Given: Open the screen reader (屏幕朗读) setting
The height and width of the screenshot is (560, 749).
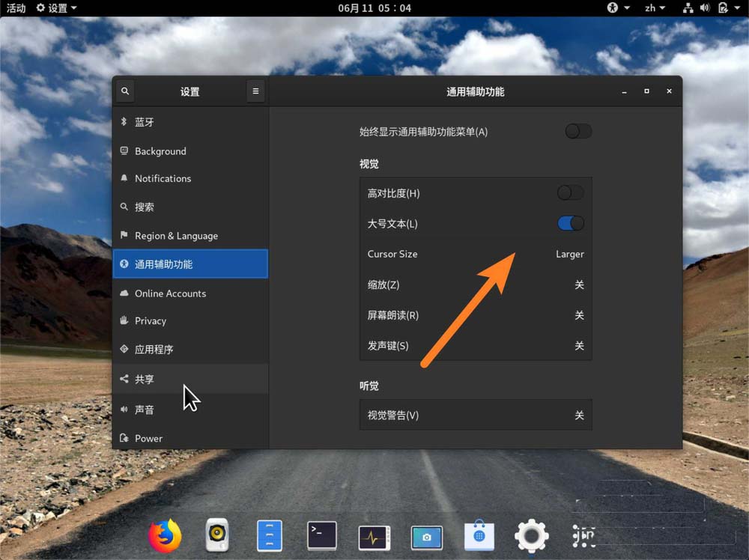Looking at the screenshot, I should [x=476, y=315].
